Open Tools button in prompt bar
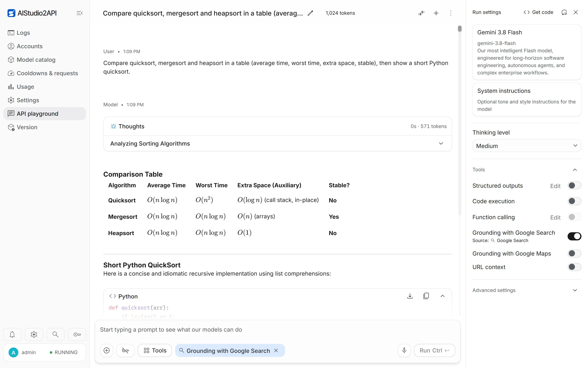Image resolution: width=588 pixels, height=368 pixels. [155, 350]
